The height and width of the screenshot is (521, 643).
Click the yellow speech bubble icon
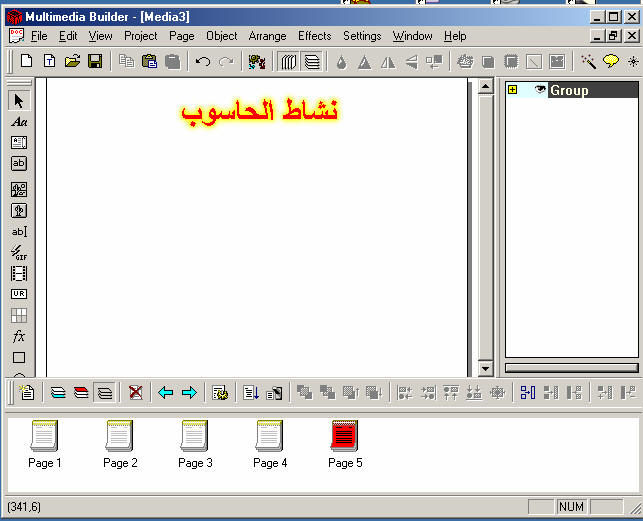pos(611,62)
